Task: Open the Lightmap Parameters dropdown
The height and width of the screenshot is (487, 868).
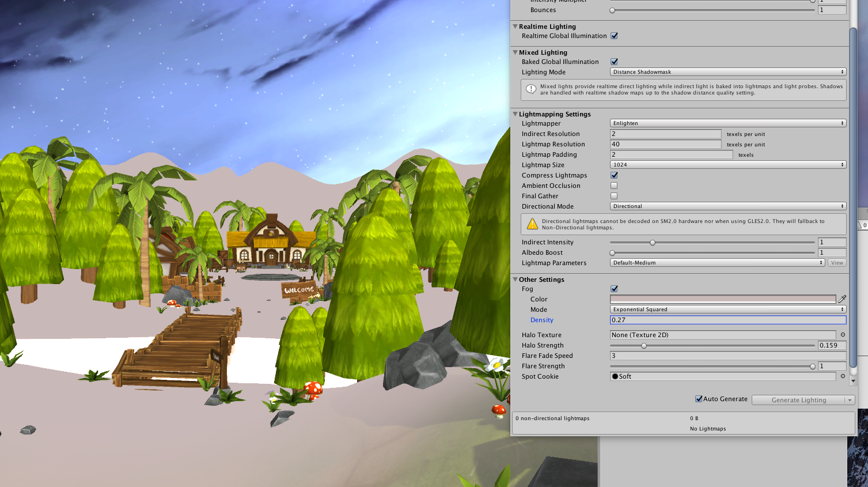Action: tap(718, 263)
